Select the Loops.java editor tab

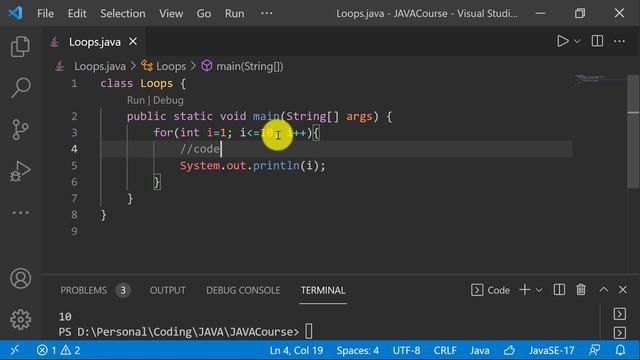[94, 42]
